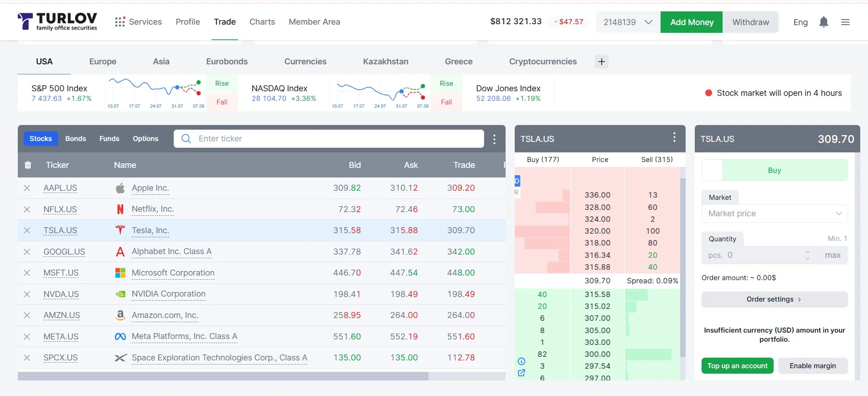Switch to Cryptocurrencies market tab
The width and height of the screenshot is (868, 396).
[x=543, y=62]
